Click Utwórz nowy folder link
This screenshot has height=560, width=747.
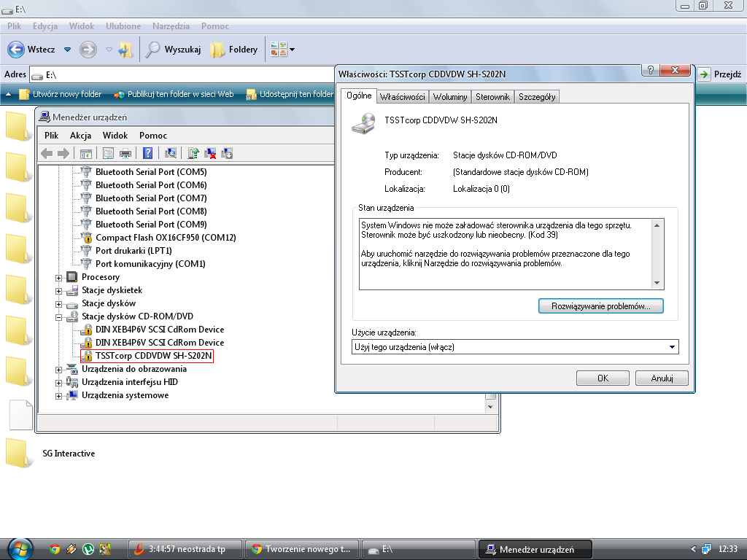pyautogui.click(x=61, y=94)
